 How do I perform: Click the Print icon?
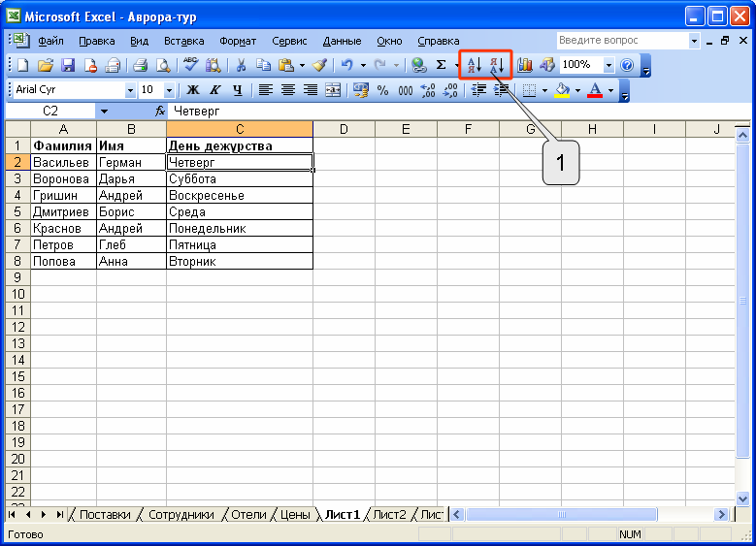click(140, 65)
